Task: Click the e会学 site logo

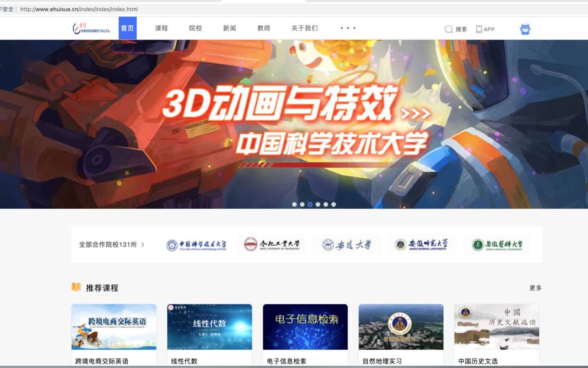Action: pos(91,28)
